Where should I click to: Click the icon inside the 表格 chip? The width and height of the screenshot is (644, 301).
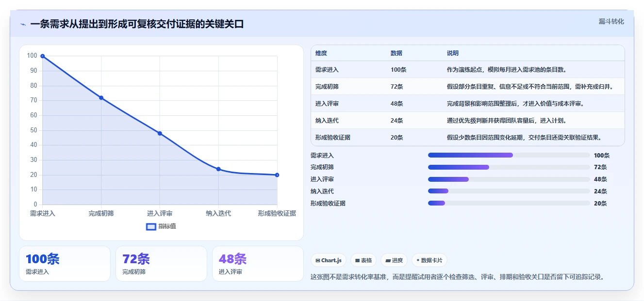(x=358, y=261)
